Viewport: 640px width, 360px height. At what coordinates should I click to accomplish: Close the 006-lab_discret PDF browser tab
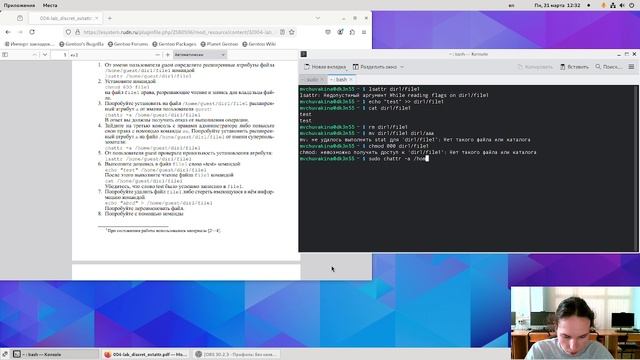97,18
